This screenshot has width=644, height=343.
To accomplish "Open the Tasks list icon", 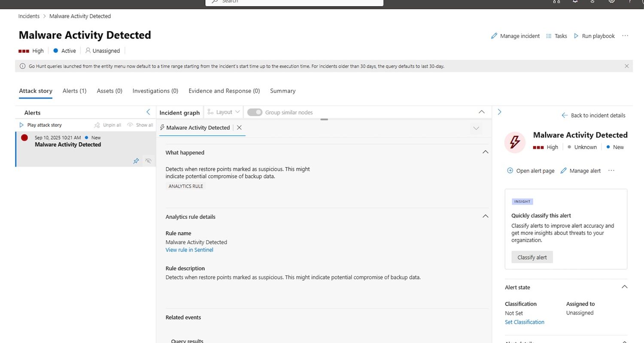I will pyautogui.click(x=549, y=36).
